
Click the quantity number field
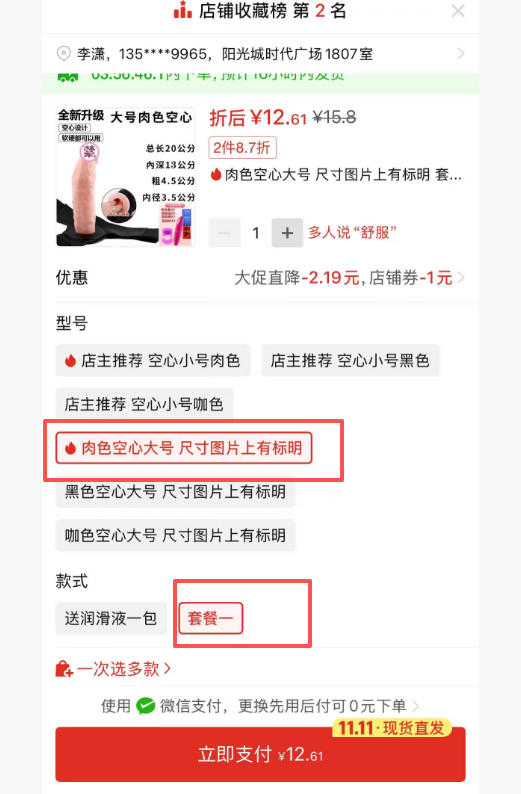coord(256,233)
